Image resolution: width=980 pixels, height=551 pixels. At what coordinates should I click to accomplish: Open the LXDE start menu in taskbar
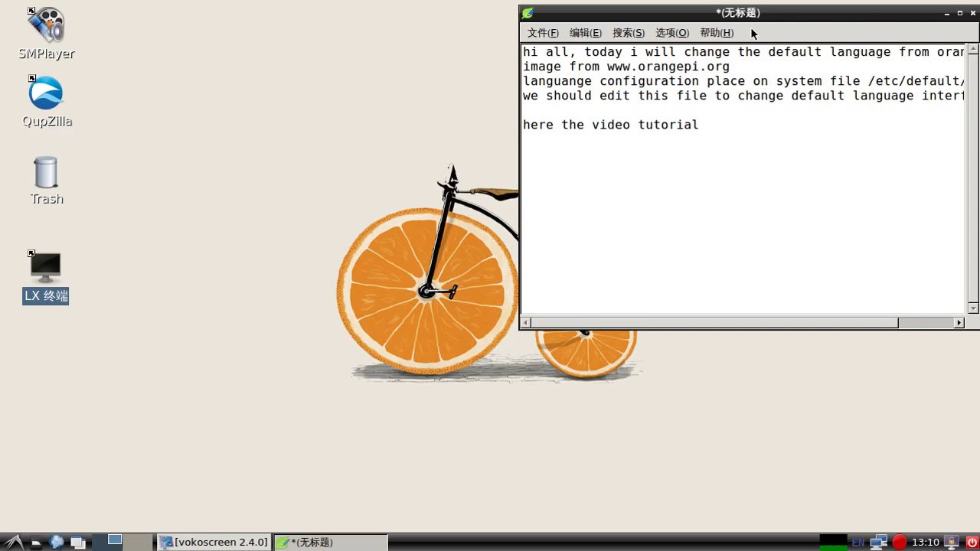tap(12, 543)
